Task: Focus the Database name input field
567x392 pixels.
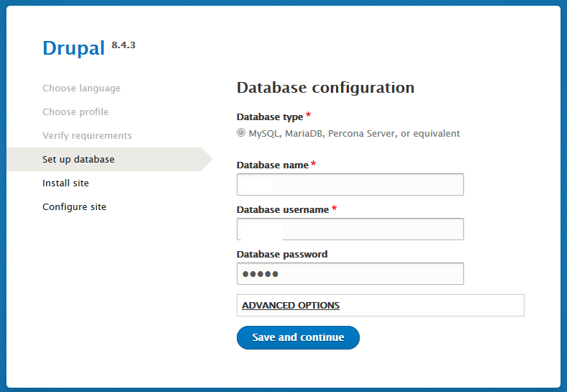Action: click(350, 184)
